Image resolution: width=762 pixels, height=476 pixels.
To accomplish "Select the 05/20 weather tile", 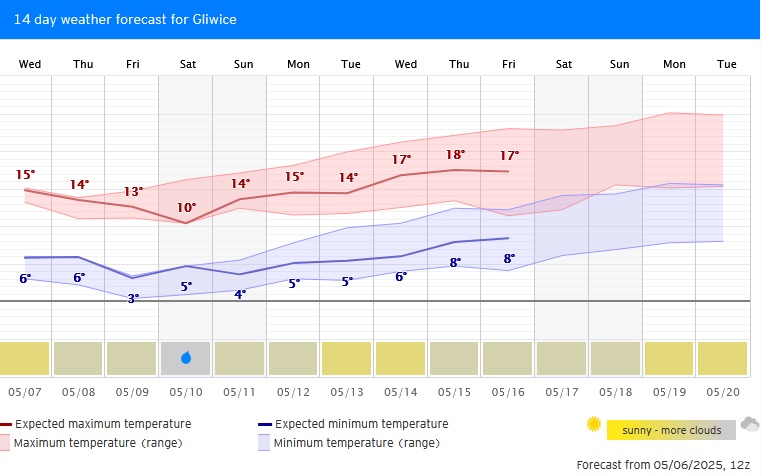I will pos(722,358).
